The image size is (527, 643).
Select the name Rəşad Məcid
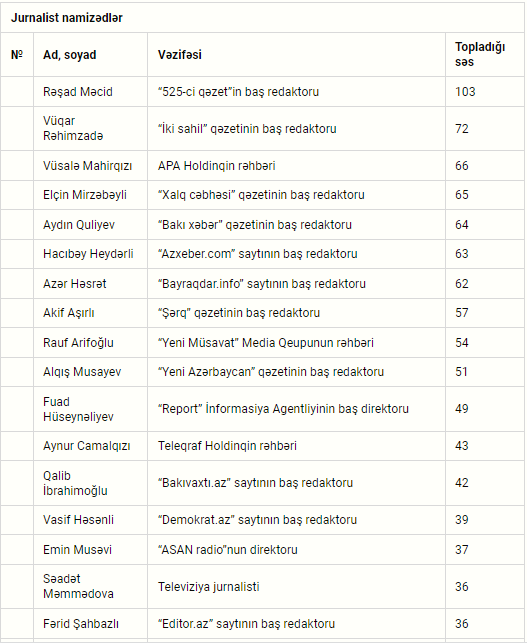coord(78,91)
